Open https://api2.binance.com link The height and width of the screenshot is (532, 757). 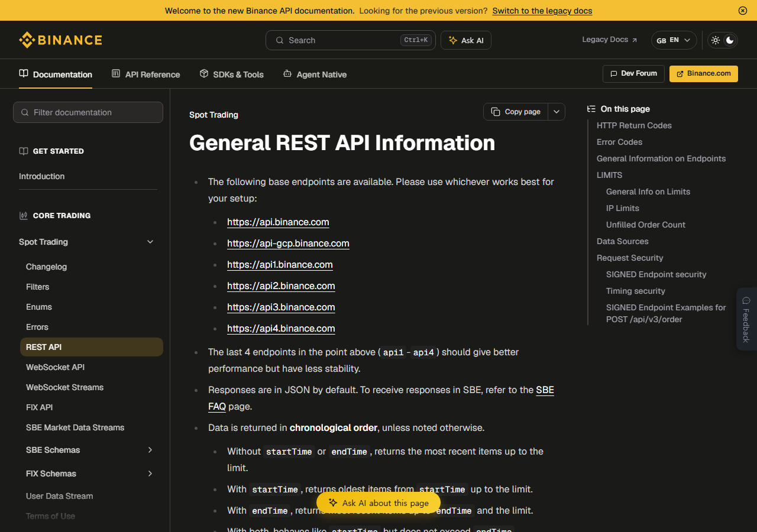click(x=281, y=286)
